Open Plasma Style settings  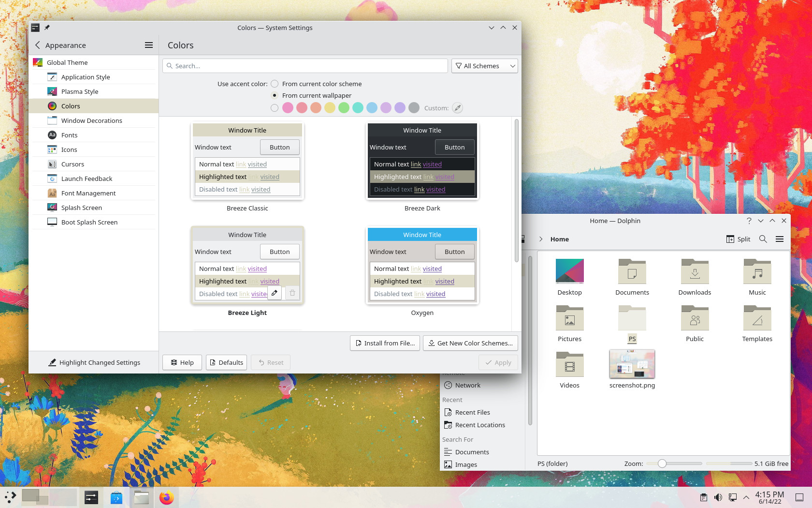[94, 91]
